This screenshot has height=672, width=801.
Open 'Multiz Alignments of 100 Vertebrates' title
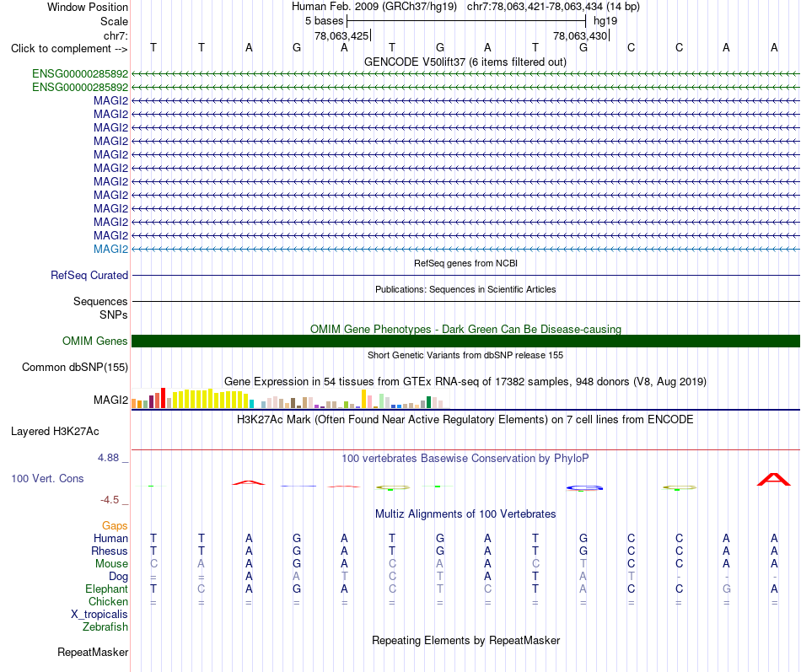click(x=465, y=514)
